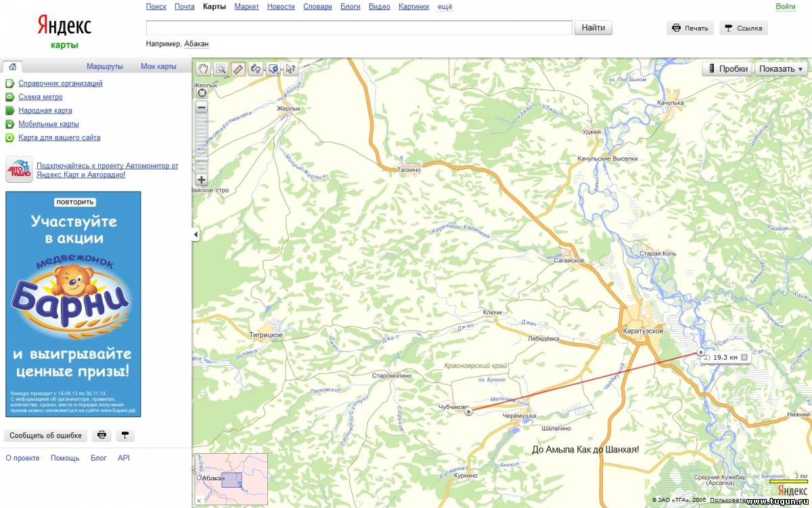Close the 19.3 км ruler label
The height and width of the screenshot is (508, 812).
click(x=744, y=357)
